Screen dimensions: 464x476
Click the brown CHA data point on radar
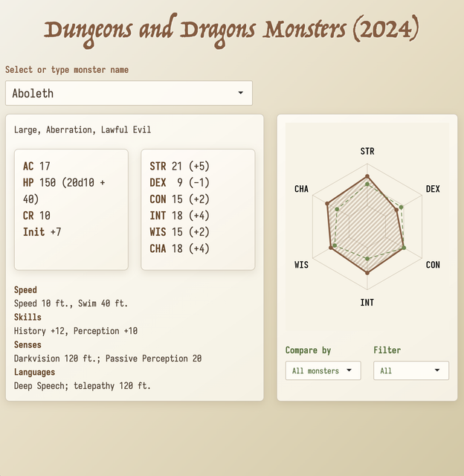click(327, 203)
